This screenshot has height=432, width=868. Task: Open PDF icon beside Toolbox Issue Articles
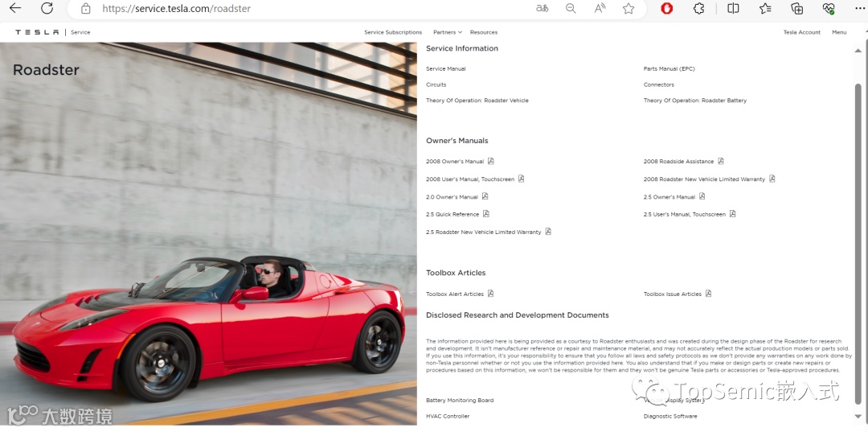pos(708,294)
